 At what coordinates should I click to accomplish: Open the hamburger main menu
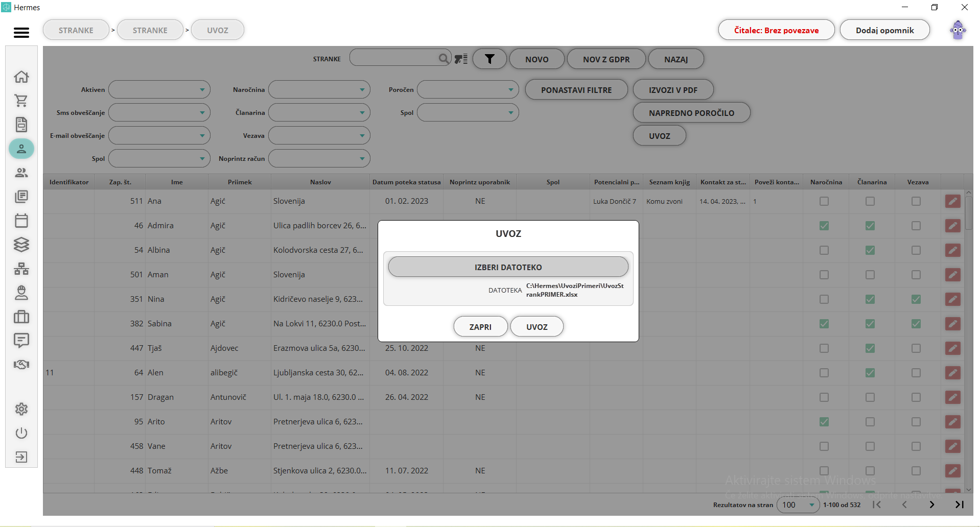(21, 33)
